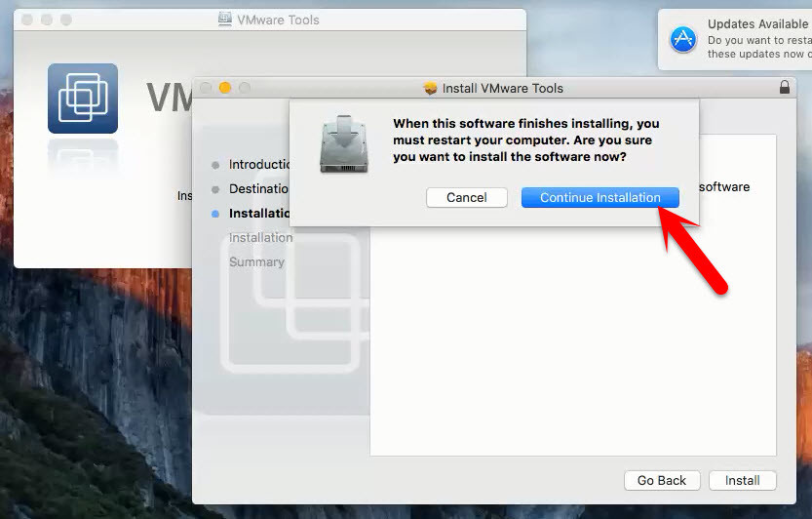Click the Install button in installer
The width and height of the screenshot is (812, 519).
click(742, 481)
